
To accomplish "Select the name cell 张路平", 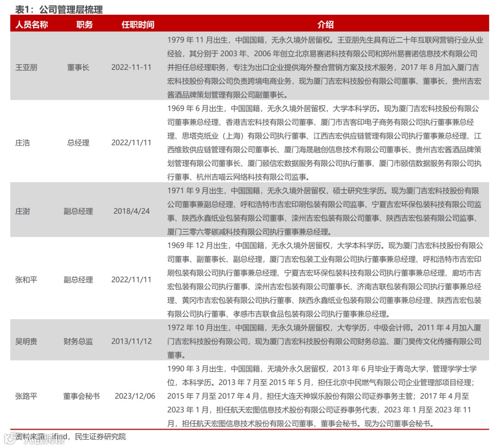I will pyautogui.click(x=26, y=396).
